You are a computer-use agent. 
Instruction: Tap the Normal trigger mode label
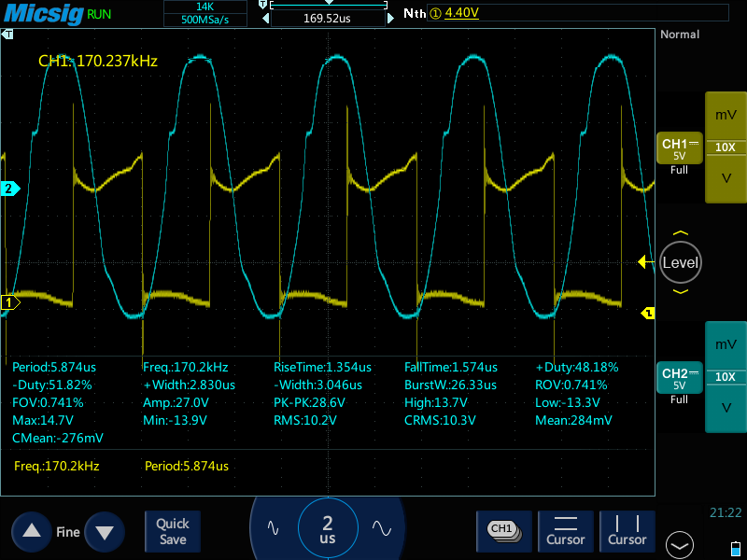pos(680,35)
